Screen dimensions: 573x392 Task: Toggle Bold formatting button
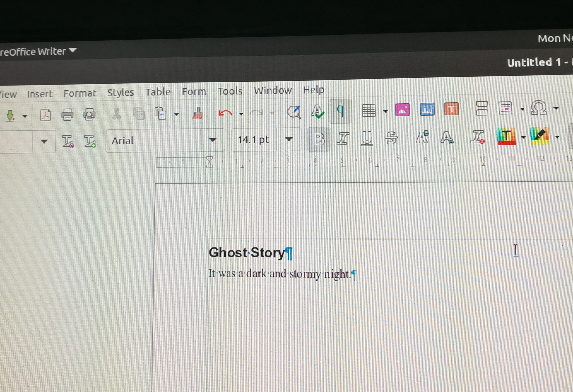[319, 139]
